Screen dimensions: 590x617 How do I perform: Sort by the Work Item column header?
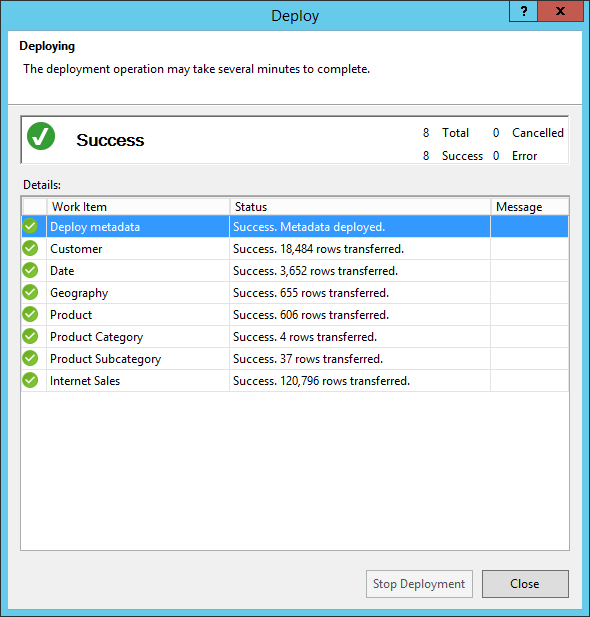138,207
